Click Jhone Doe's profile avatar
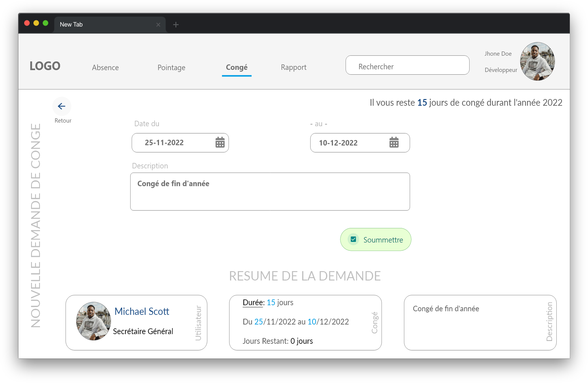The image size is (588, 383). coord(537,62)
